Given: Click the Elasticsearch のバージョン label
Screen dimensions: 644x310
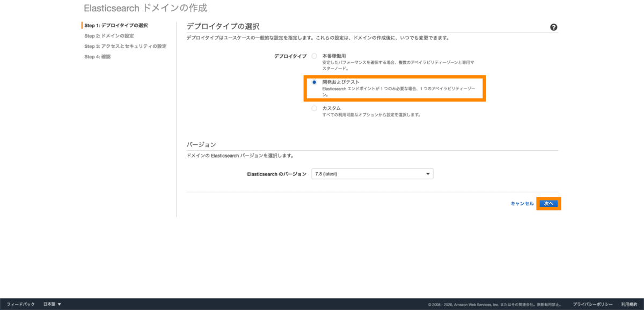Looking at the screenshot, I should (x=276, y=174).
